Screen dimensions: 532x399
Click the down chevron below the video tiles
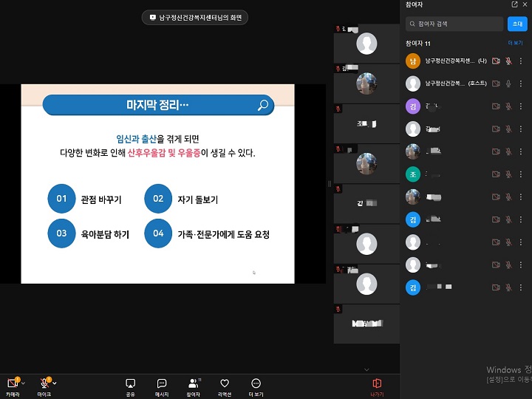coord(366,369)
